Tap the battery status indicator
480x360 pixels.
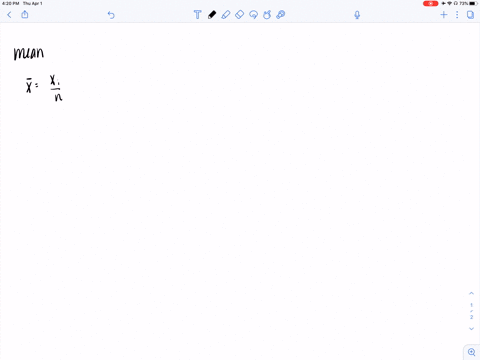click(473, 3)
